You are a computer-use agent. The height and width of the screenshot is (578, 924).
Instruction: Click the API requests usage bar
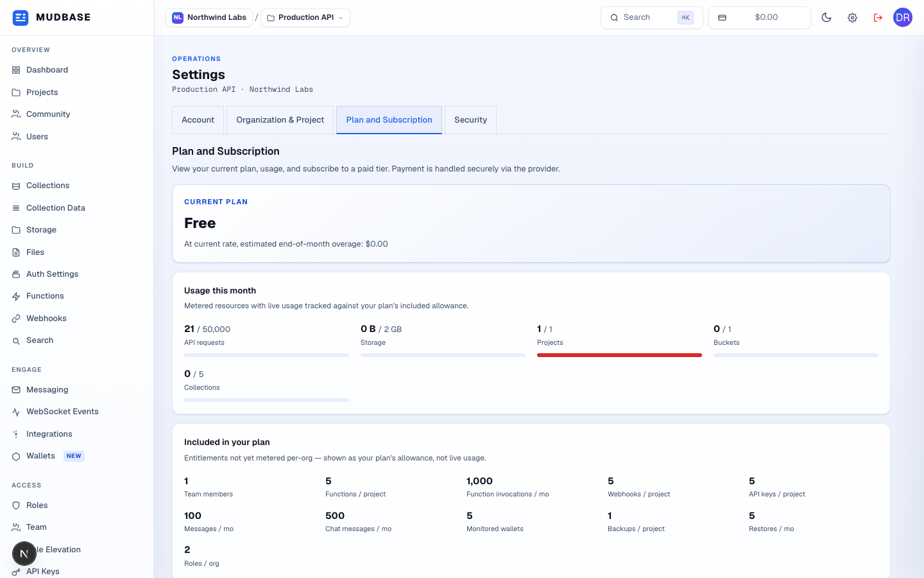pyautogui.click(x=266, y=355)
